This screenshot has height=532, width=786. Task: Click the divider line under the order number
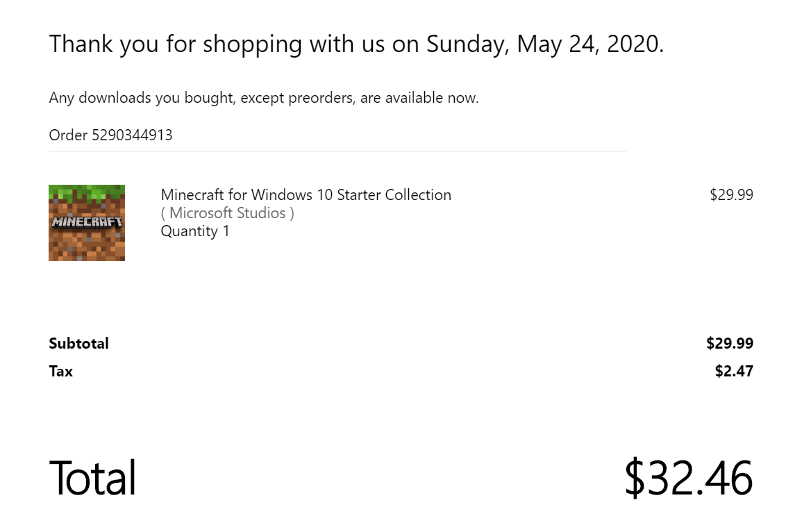click(337, 151)
